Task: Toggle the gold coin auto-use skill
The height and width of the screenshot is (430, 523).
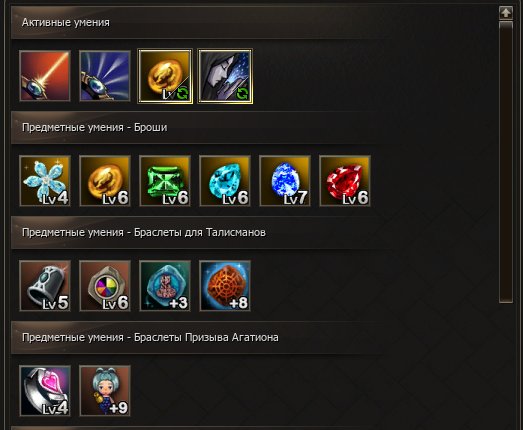Action: 165,76
